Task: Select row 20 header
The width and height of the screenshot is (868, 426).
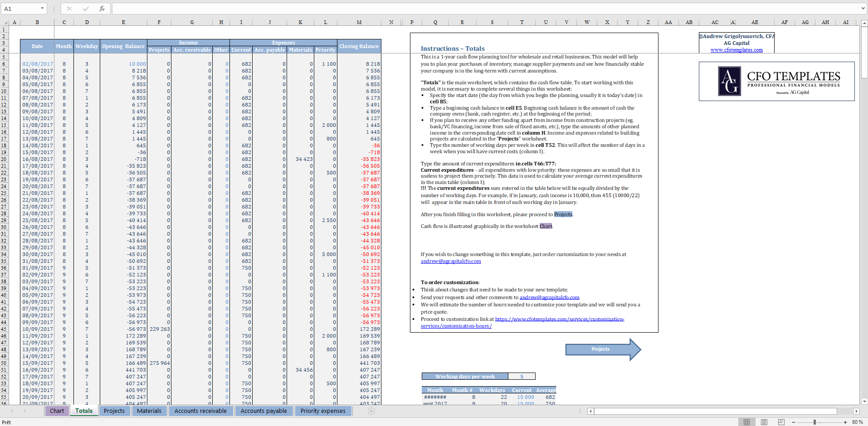Action: 4,159
